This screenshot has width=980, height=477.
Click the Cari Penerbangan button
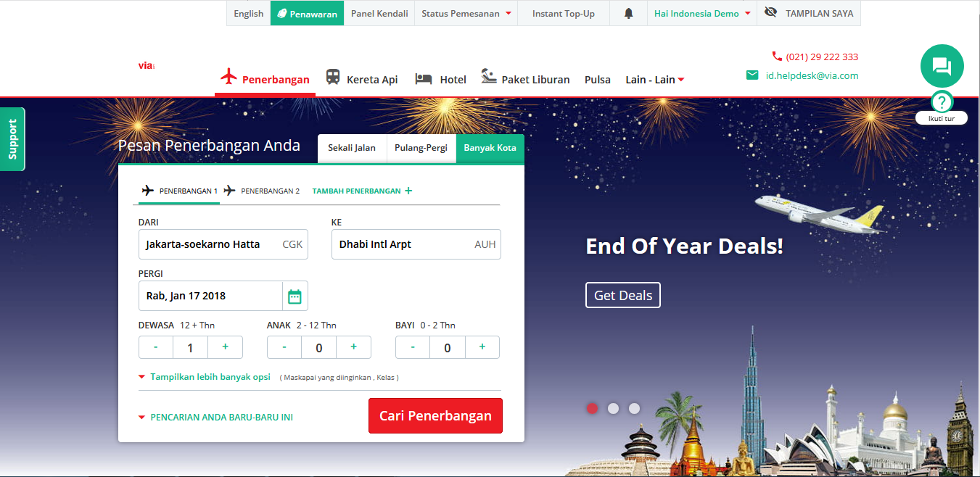[x=435, y=416]
